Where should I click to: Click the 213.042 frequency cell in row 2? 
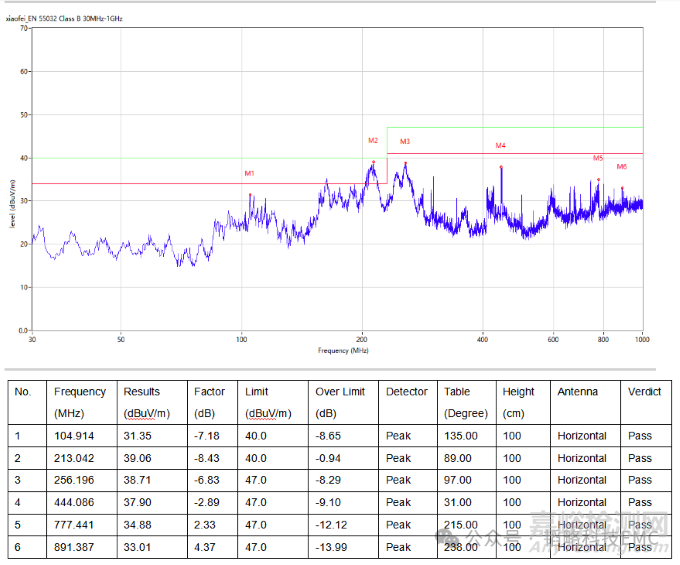coord(74,458)
